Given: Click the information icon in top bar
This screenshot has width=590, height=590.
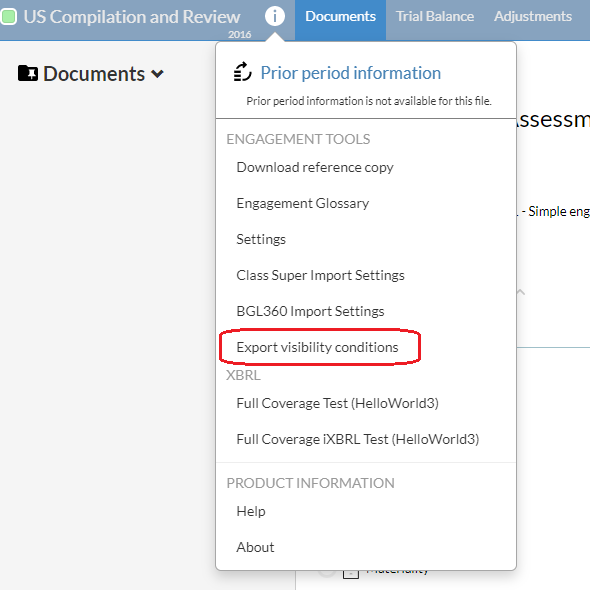Looking at the screenshot, I should pyautogui.click(x=275, y=16).
